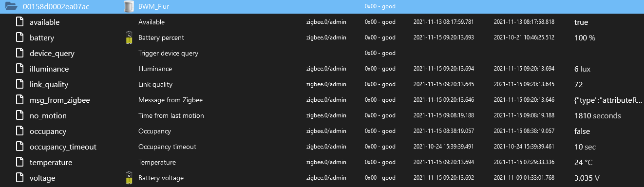Edit the occupancy timeout value 10 sec
644x187 pixels.
click(586, 147)
